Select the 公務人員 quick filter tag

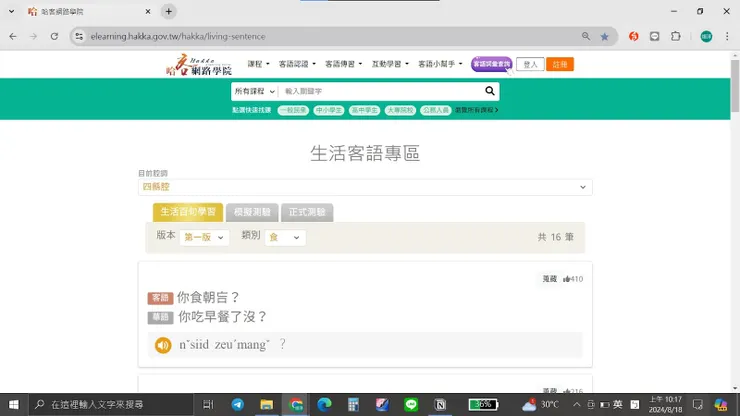tap(435, 110)
